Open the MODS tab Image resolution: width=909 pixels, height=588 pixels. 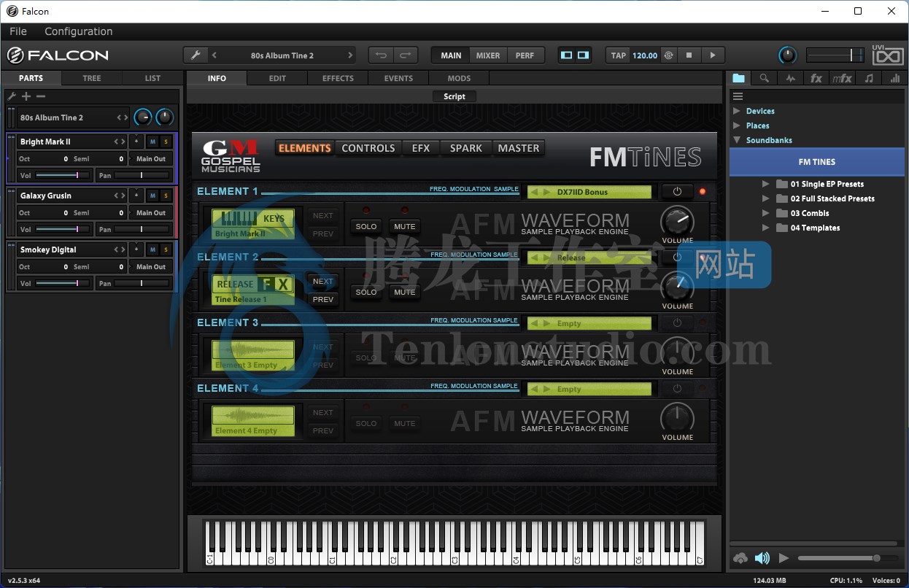(x=459, y=78)
